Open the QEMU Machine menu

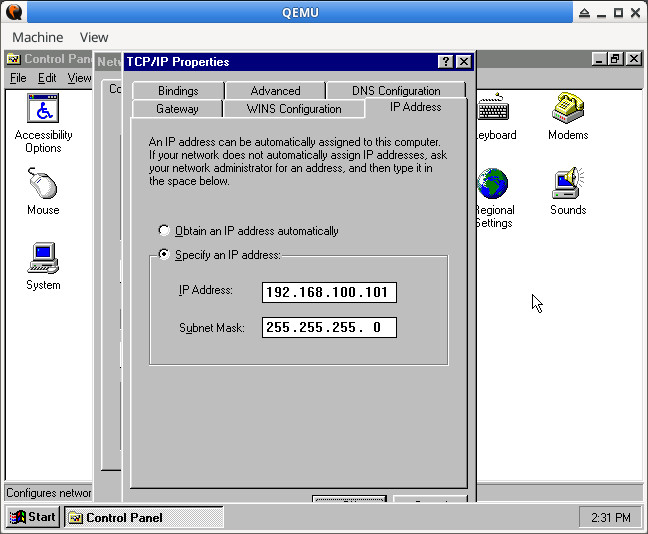[x=37, y=37]
